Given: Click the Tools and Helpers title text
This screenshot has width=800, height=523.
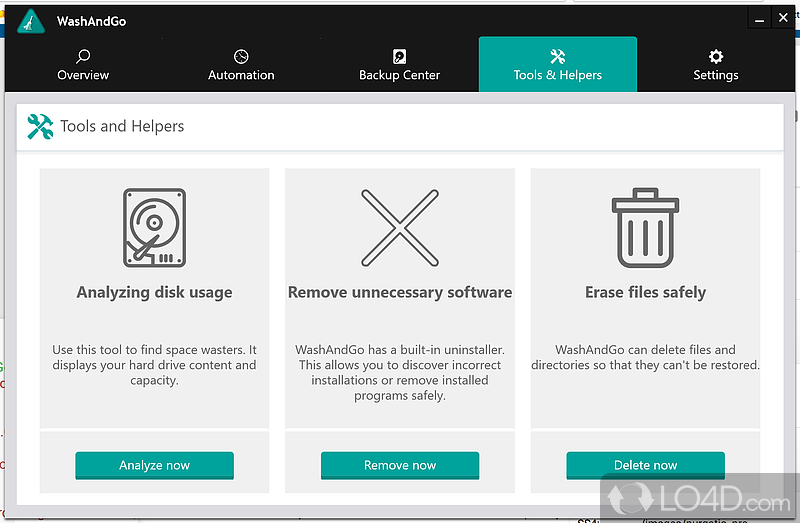Looking at the screenshot, I should click(x=122, y=126).
